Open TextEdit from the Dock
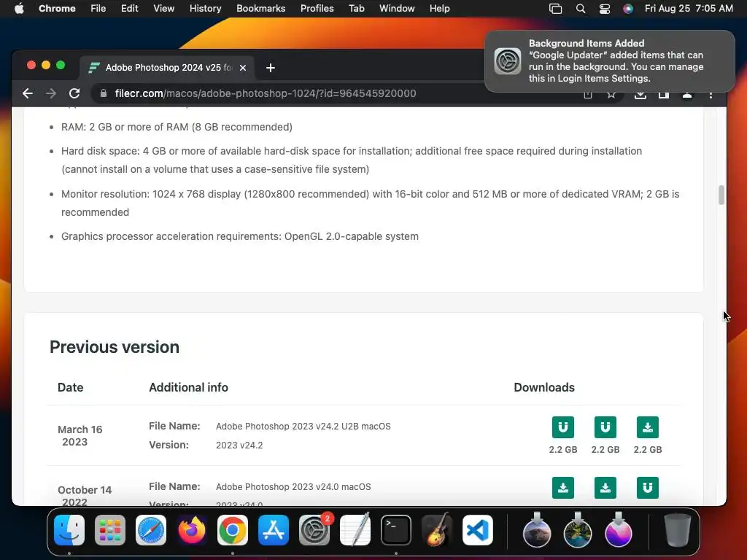Viewport: 747px width, 560px height. pos(355,530)
